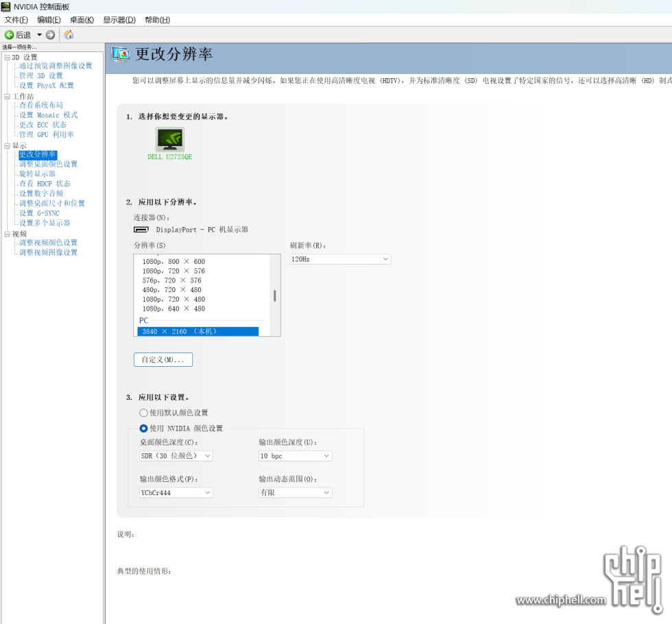Collapse the 工作站 tree node

coord(7,97)
